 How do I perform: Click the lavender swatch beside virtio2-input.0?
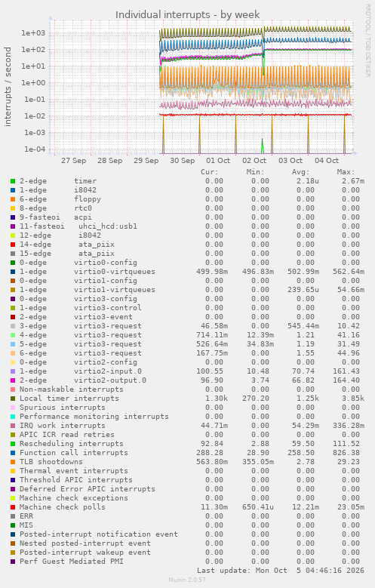(x=13, y=371)
